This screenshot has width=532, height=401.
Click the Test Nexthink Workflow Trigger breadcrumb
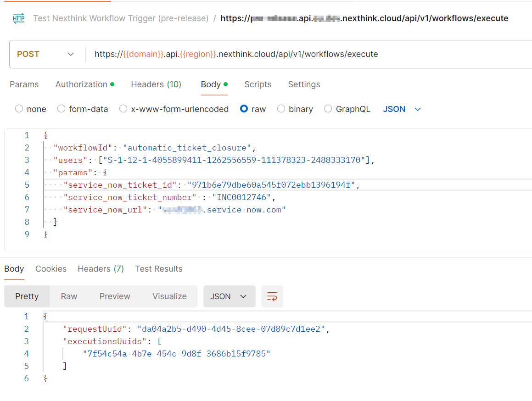[121, 18]
